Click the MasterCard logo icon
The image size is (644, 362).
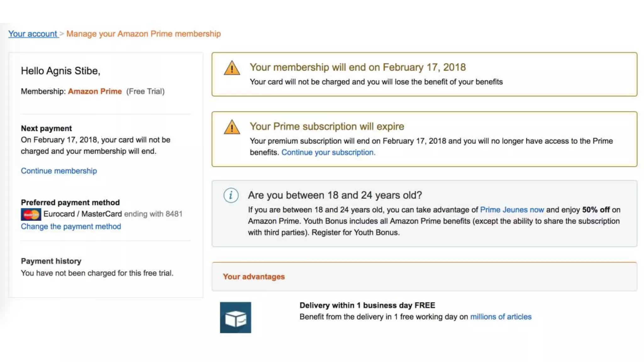[x=31, y=214]
